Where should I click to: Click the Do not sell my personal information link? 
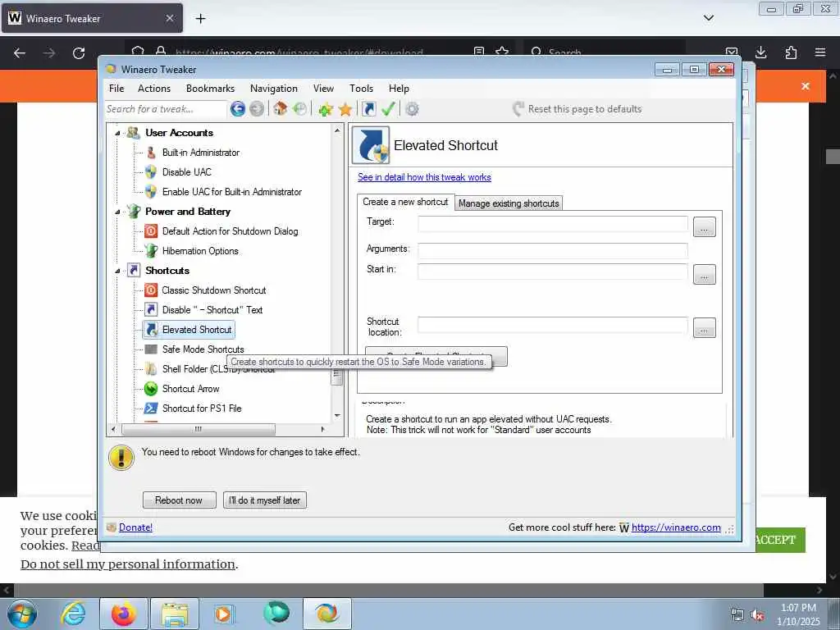click(127, 564)
